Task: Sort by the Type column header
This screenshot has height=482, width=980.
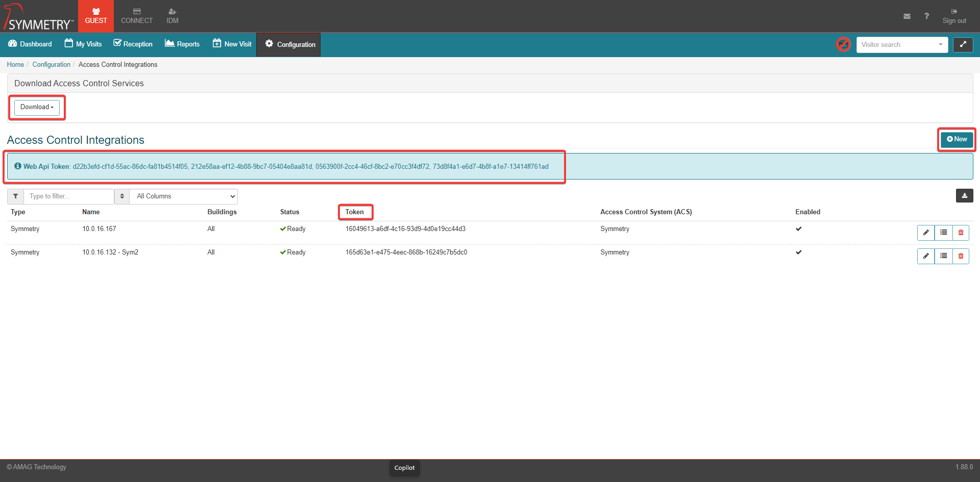Action: pos(18,212)
